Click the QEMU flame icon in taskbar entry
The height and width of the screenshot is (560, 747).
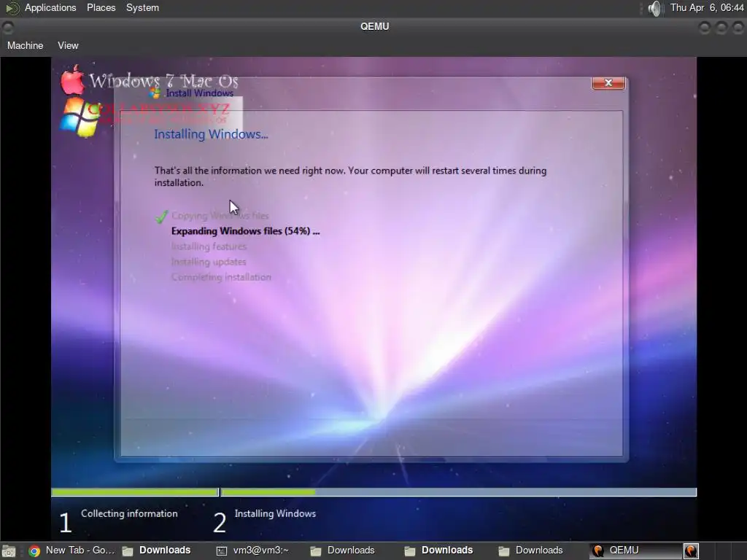[598, 551]
